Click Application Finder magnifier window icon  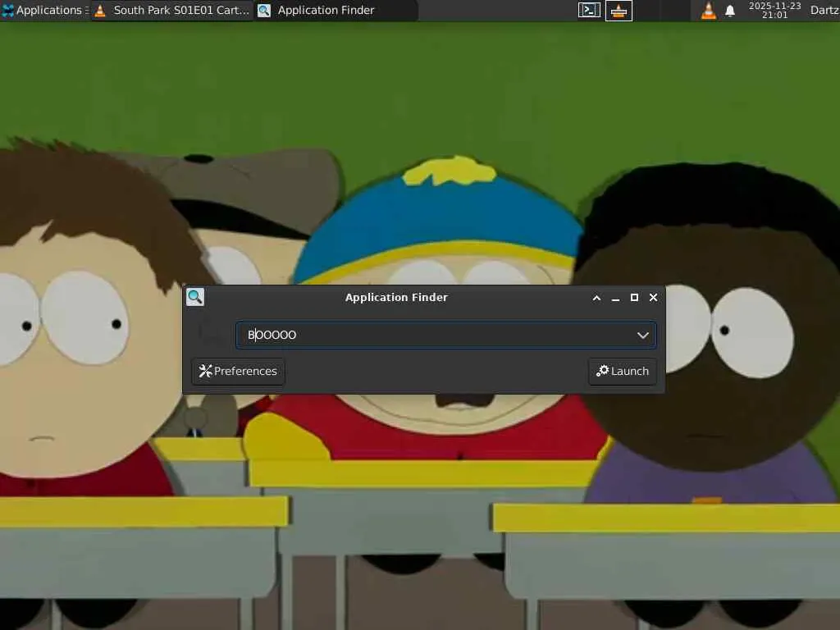pyautogui.click(x=195, y=297)
